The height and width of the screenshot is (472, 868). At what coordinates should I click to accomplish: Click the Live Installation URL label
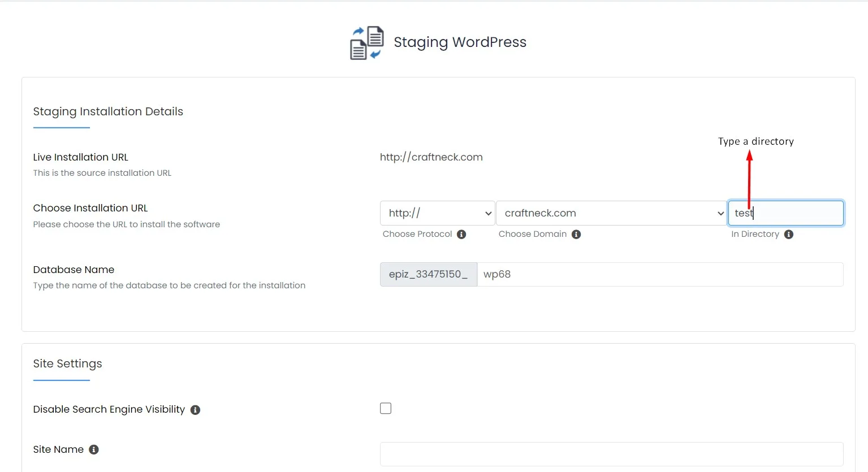(x=81, y=157)
